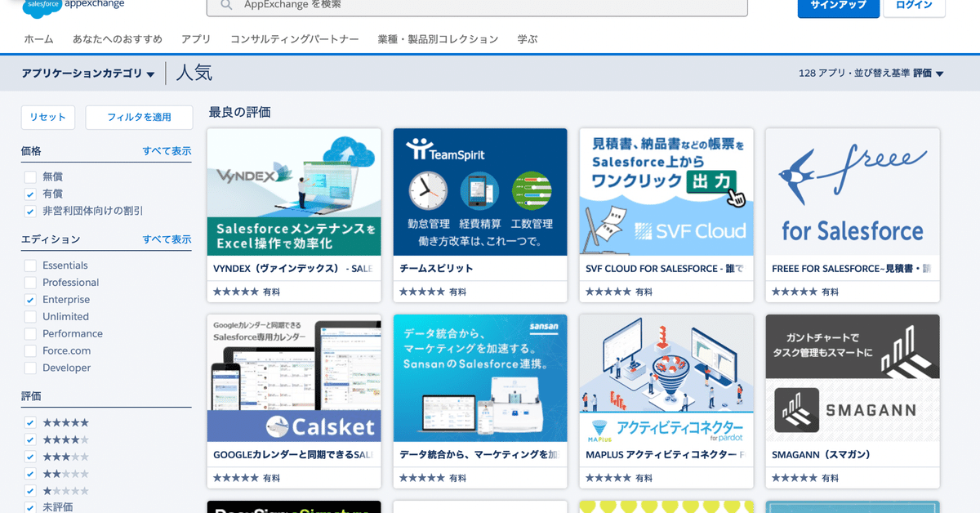Check the Performance edition checkbox
The image size is (980, 513).
coord(30,334)
